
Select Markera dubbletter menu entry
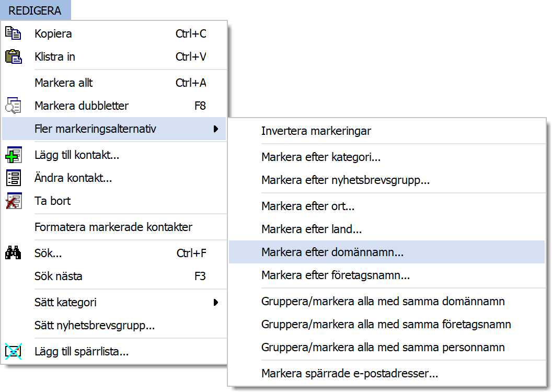(114, 106)
